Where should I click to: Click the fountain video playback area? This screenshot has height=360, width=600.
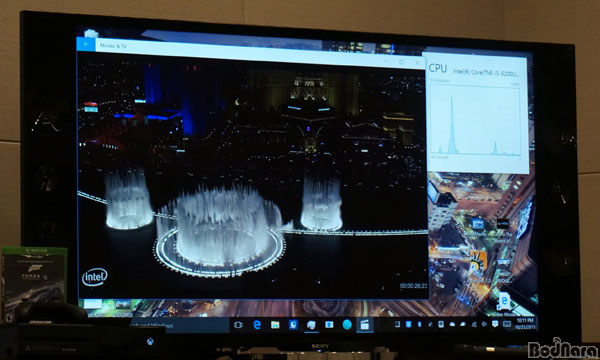pos(253,176)
